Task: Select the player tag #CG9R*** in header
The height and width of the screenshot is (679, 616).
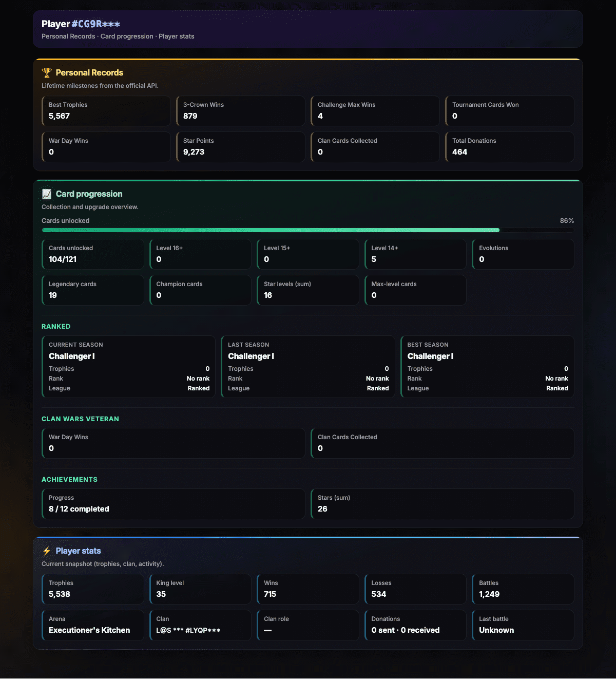Action: (95, 24)
